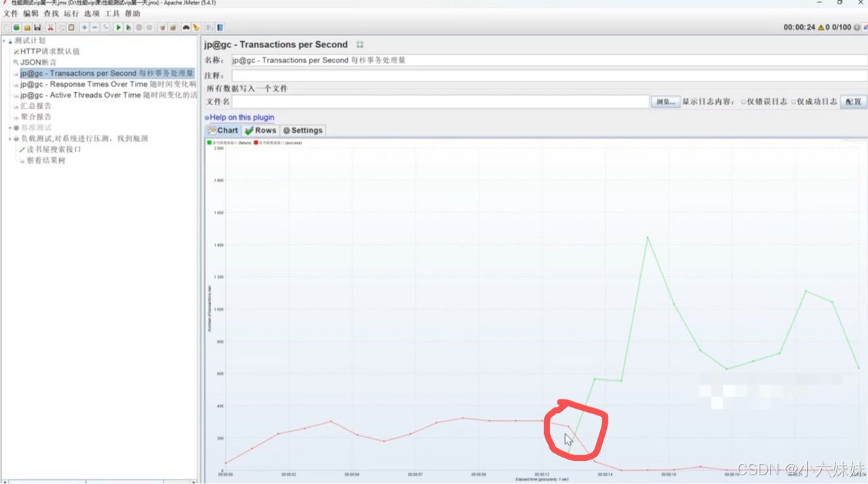Switch to the Settings tab
The width and height of the screenshot is (868, 484).
coord(303,130)
